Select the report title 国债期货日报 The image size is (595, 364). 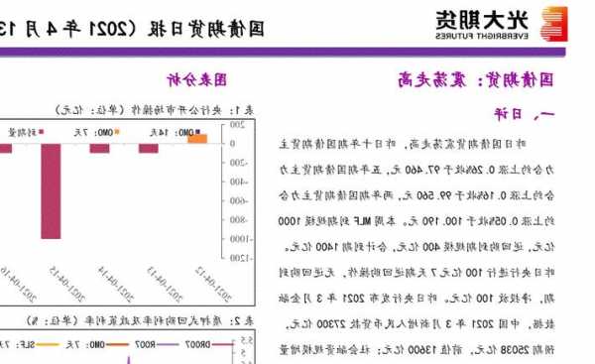206,29
